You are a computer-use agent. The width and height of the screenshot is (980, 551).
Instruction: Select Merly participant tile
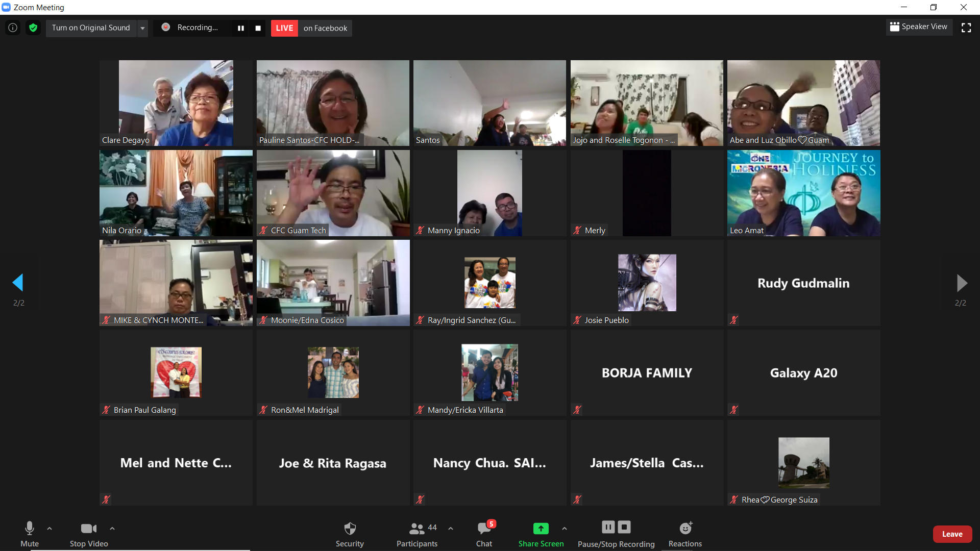pos(647,193)
